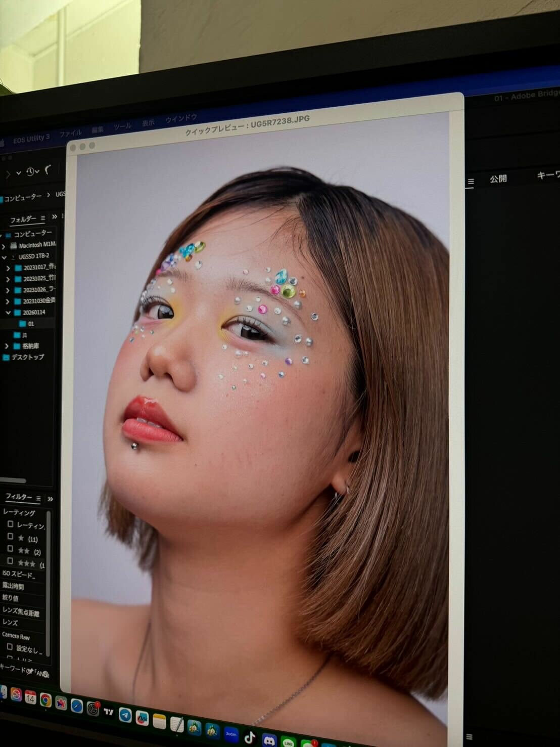Image resolution: width=560 pixels, height=747 pixels.
Task: Switch to the 公開 panel tab
Action: click(x=498, y=179)
